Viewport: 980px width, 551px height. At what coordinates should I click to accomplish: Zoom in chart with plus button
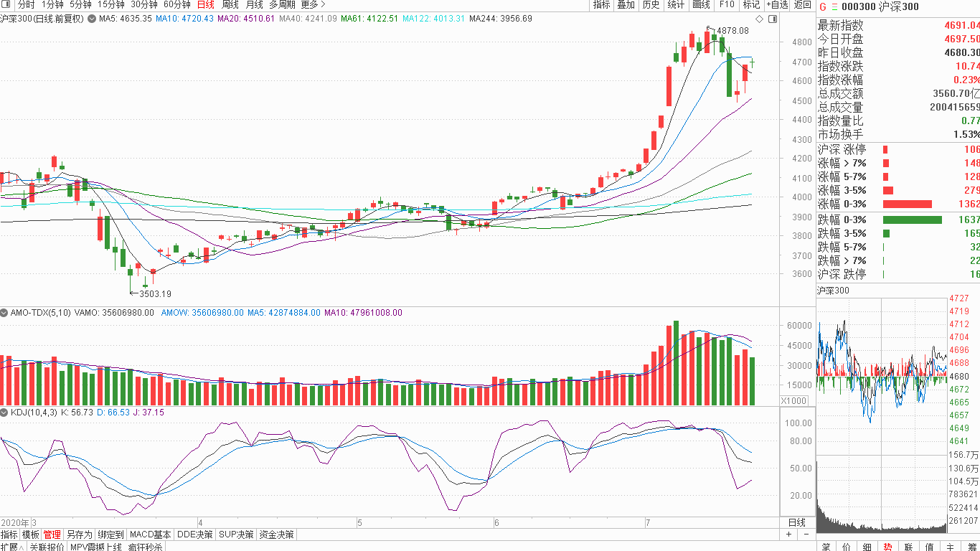coord(789,534)
